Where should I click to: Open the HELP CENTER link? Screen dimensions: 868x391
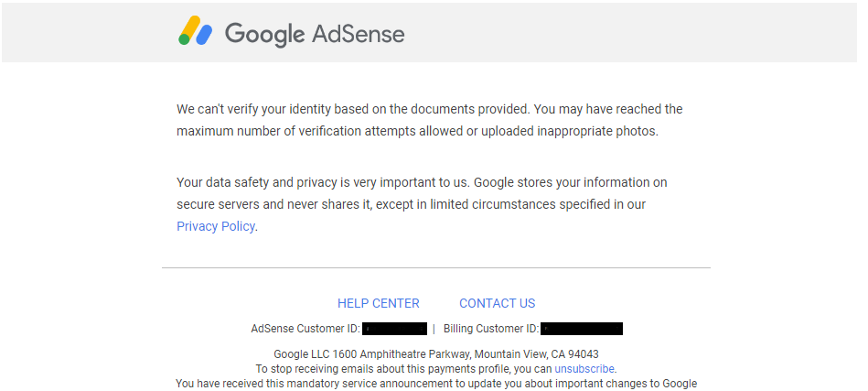[x=378, y=303]
